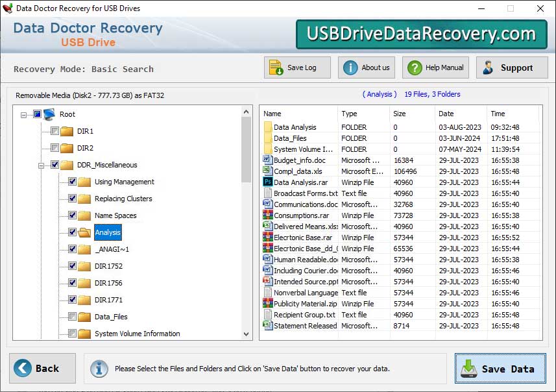Click the Save Log icon

click(275, 67)
